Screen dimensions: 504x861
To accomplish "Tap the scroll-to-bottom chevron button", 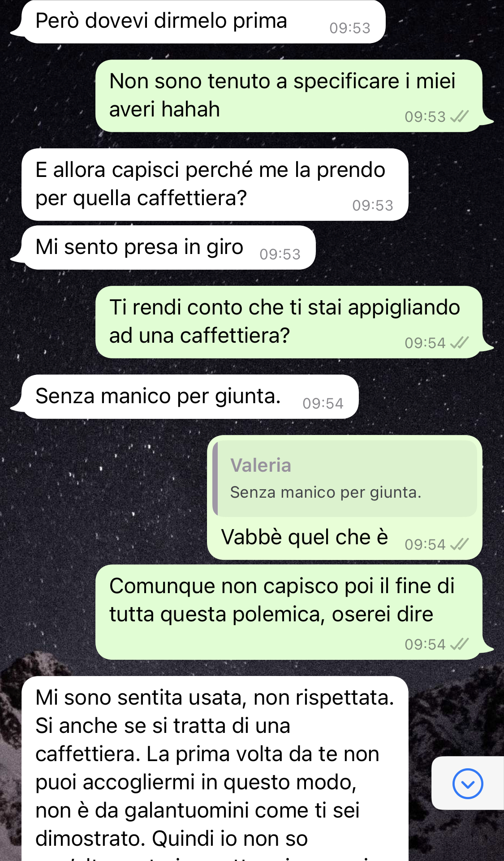I will coord(468,784).
